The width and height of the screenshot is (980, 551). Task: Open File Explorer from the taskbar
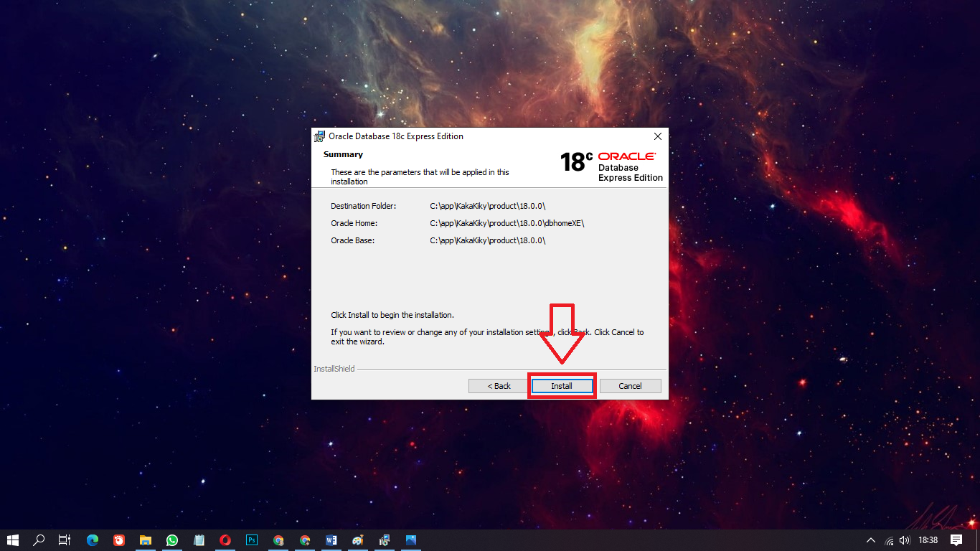(146, 540)
